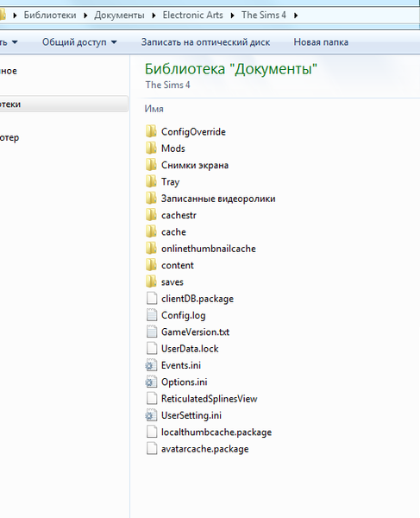Expand breadcrumb arrow after Документы
Screen dimensions: 420x518
[x=154, y=16]
